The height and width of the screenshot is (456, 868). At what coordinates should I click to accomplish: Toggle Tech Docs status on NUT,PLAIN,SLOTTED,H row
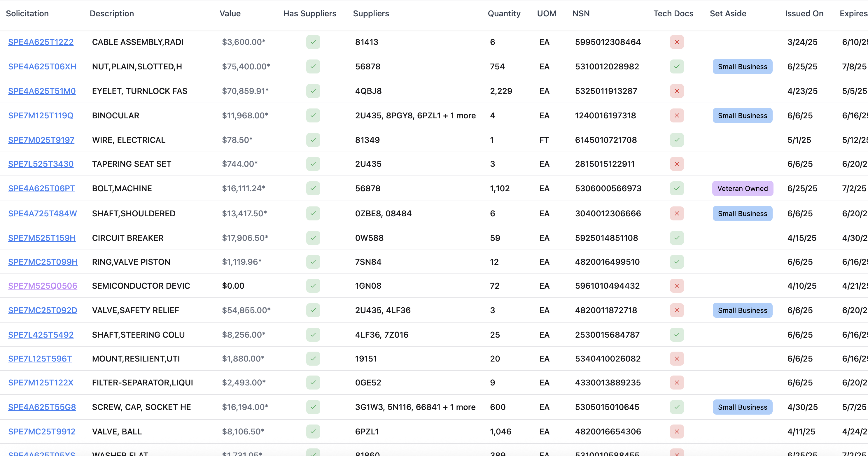pyautogui.click(x=677, y=66)
